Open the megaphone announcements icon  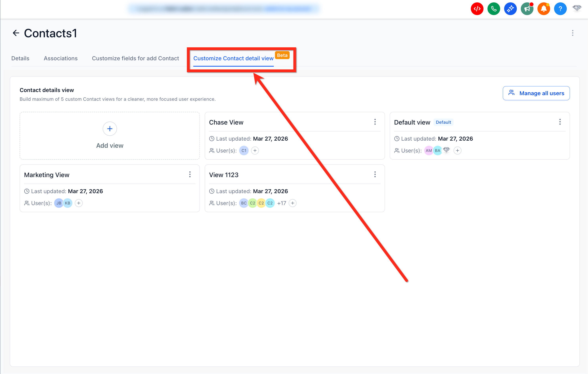point(527,9)
